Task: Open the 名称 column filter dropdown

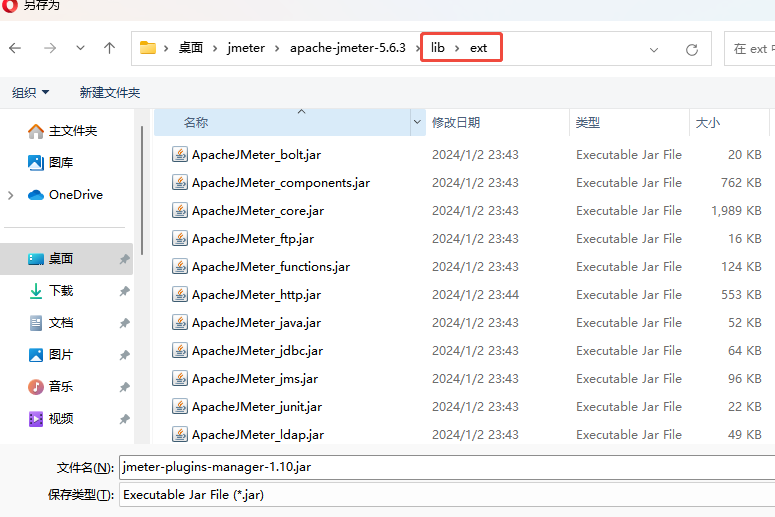Action: (418, 122)
